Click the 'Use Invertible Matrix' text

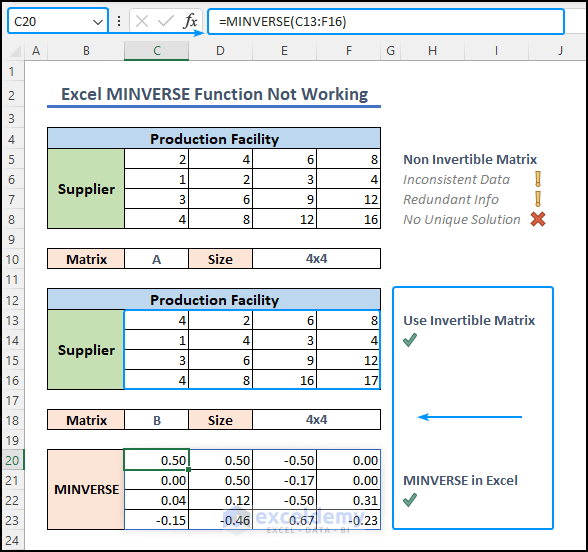coord(469,321)
